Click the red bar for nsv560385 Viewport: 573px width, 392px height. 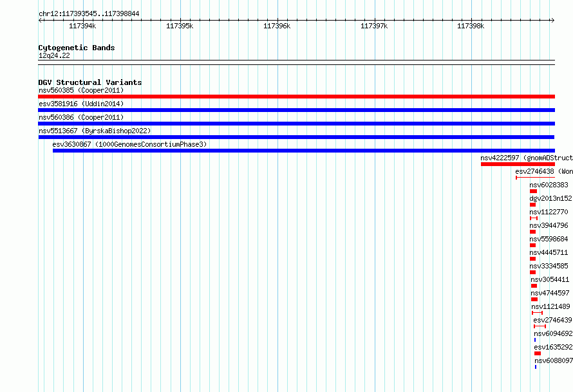(x=296, y=97)
